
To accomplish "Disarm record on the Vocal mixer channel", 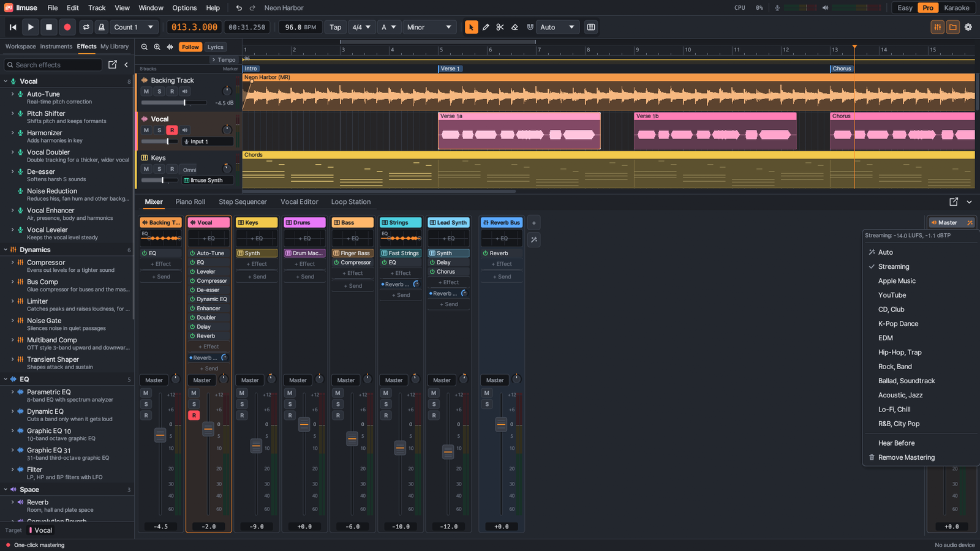I will (194, 415).
